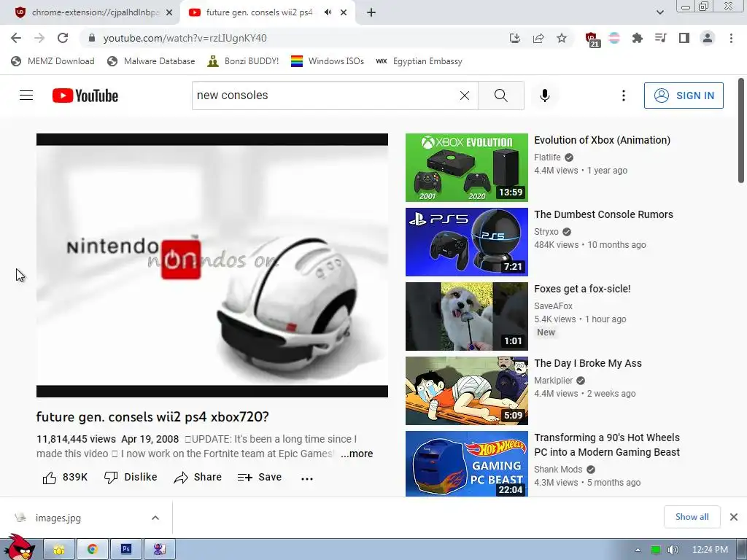Open the volume control in system tray
Viewport: 747px width, 560px height.
point(673,550)
